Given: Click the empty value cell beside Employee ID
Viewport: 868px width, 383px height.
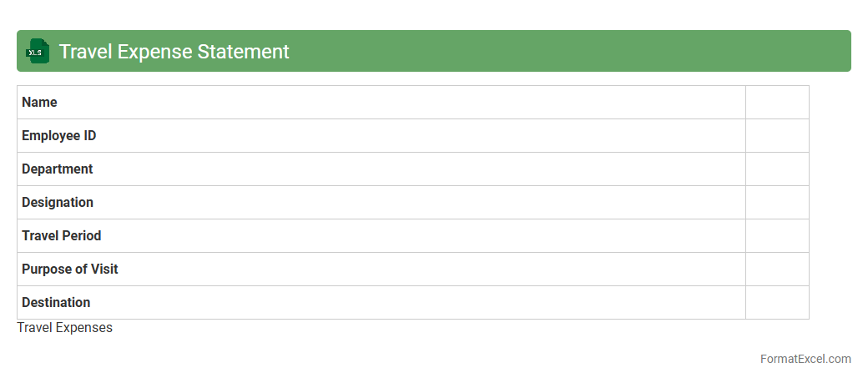Looking at the screenshot, I should pyautogui.click(x=777, y=136).
